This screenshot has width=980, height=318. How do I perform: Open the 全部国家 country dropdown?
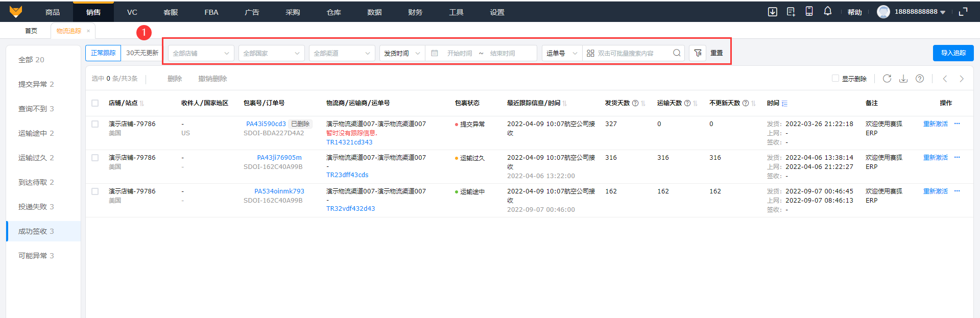click(271, 53)
